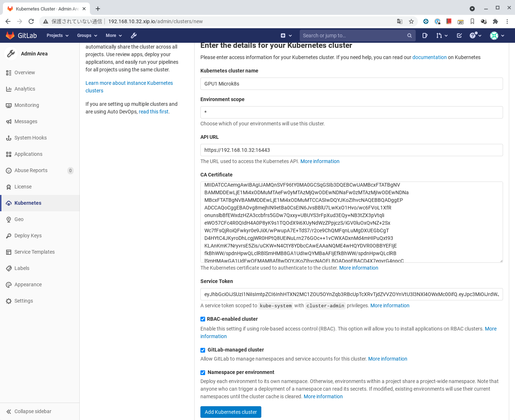
Task: Uncheck RBAC-enabled cluster
Action: point(203,319)
